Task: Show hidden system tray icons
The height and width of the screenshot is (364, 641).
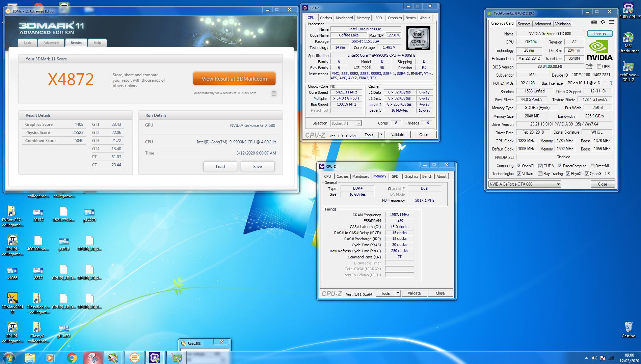Action: click(586, 358)
